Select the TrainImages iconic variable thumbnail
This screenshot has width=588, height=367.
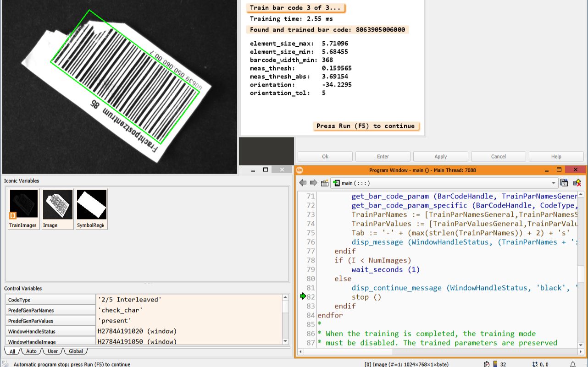(23, 209)
